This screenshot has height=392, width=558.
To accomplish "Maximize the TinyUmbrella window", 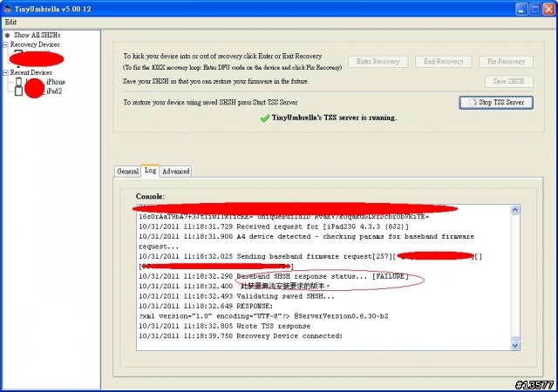I will (x=534, y=10).
